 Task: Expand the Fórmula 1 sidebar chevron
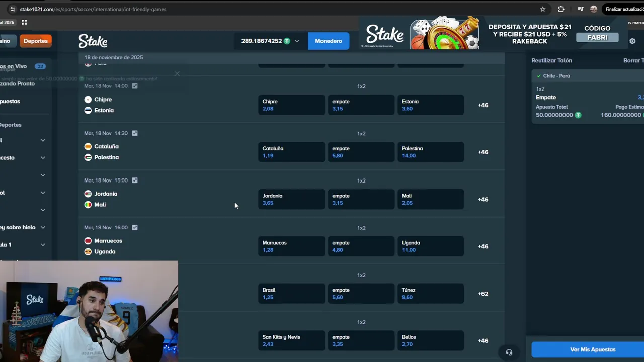pyautogui.click(x=43, y=245)
